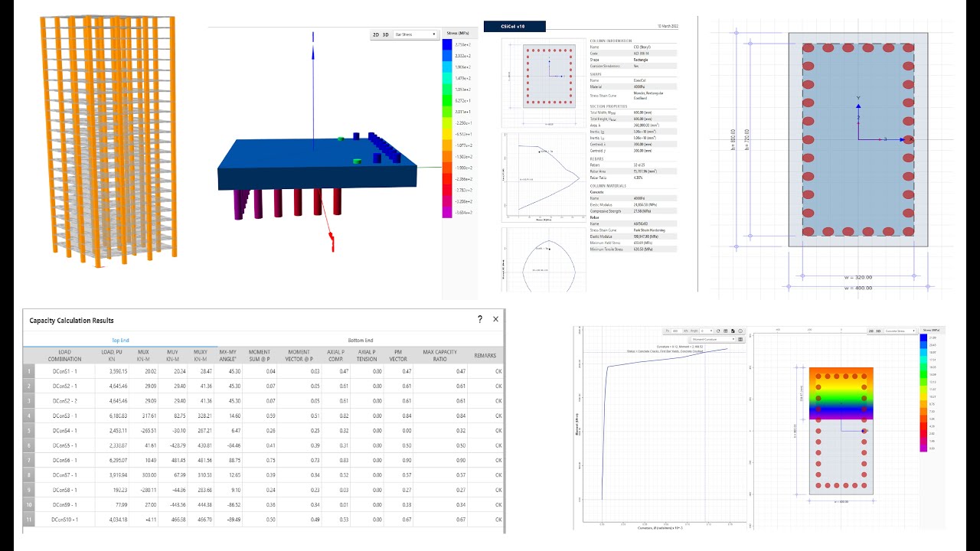
Task: Select the DConS1 - 1 load combination cell
Action: click(x=64, y=371)
